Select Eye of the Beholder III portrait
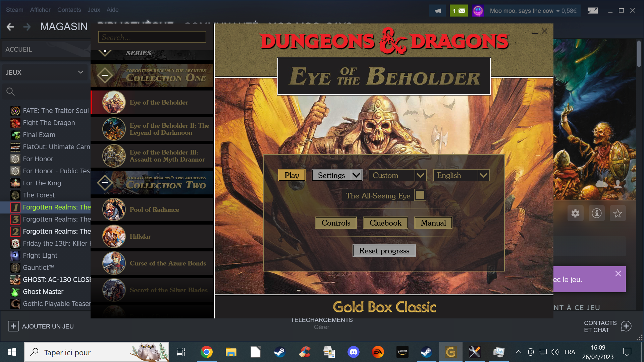This screenshot has height=362, width=644. click(x=114, y=156)
